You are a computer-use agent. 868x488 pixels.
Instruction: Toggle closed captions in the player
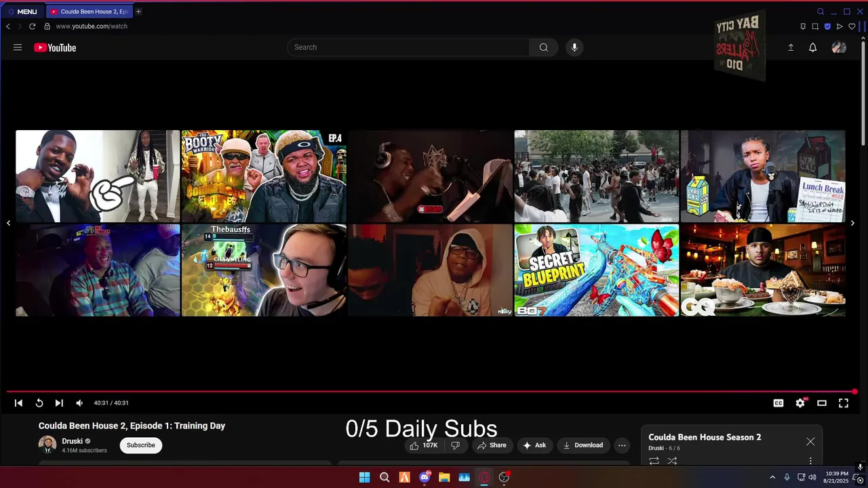pos(778,403)
